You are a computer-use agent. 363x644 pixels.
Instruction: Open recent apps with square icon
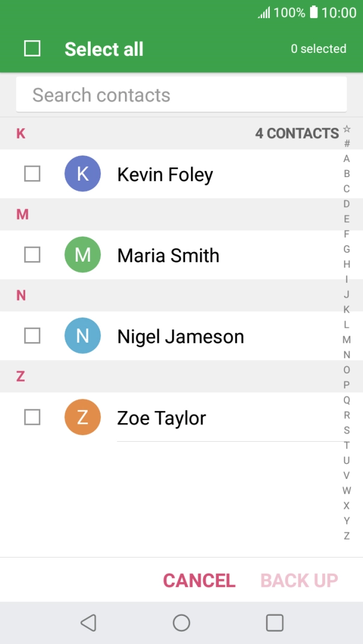[x=275, y=623]
